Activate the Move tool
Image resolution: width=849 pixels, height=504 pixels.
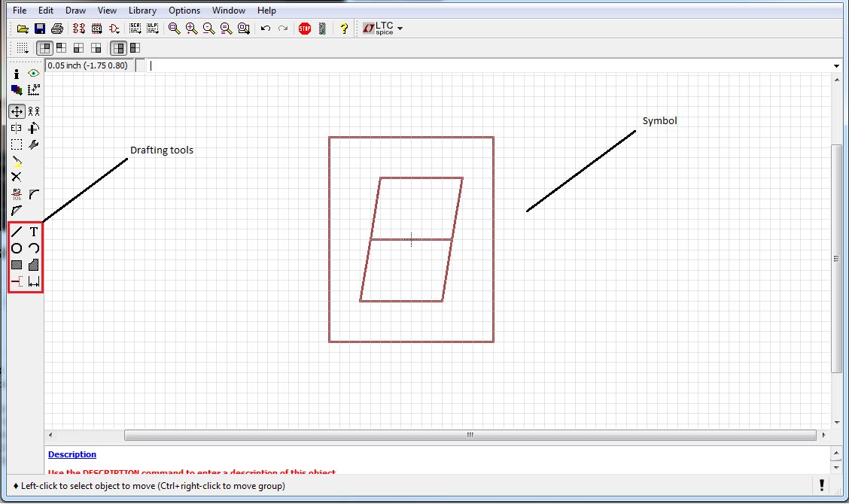point(17,111)
